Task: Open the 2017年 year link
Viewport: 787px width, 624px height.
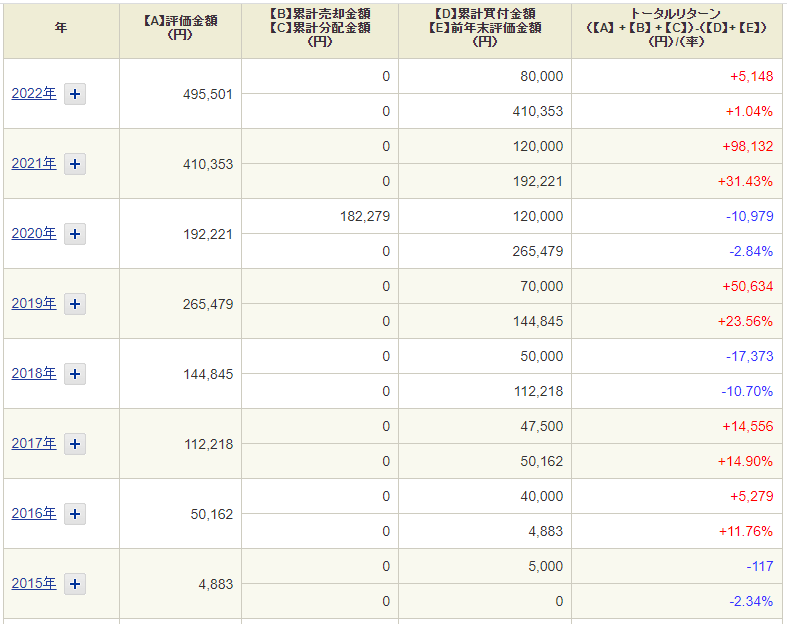Action: (x=34, y=444)
